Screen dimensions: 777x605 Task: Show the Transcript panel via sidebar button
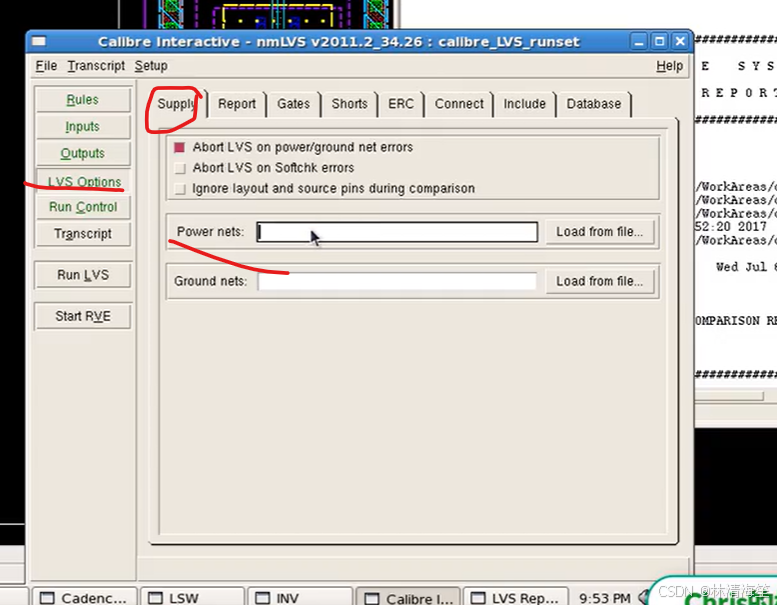coord(83,234)
